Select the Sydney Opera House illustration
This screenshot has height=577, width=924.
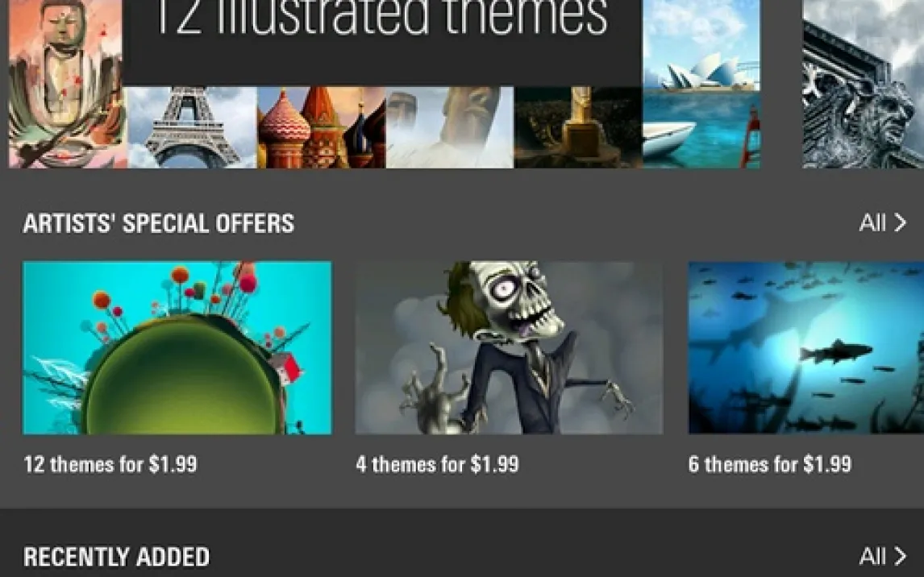701,84
